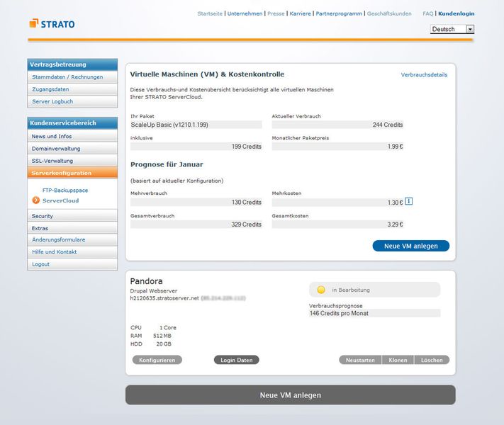Click the blue Neue VM anlegen button
This screenshot has height=425, width=504.
411,246
